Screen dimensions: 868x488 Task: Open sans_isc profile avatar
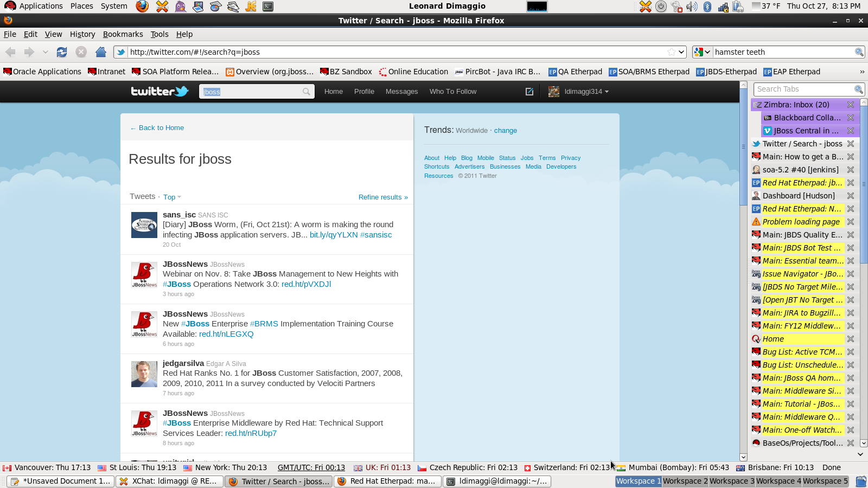coord(144,225)
